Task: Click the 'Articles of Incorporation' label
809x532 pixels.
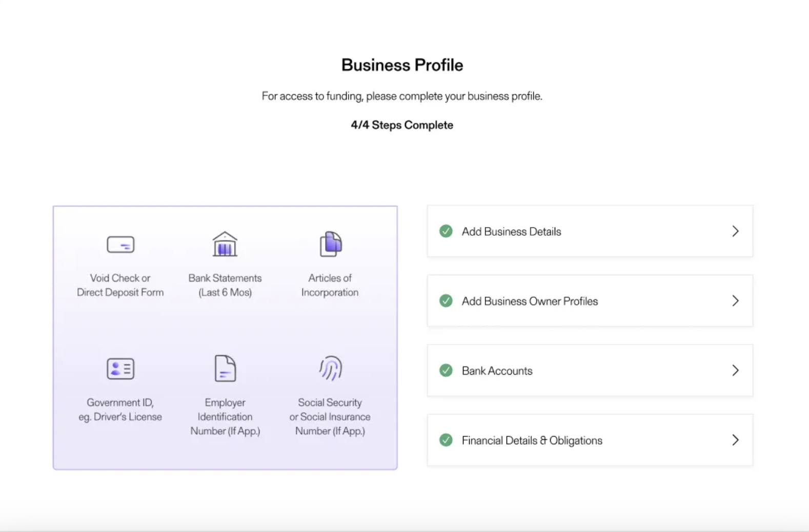Action: click(330, 285)
